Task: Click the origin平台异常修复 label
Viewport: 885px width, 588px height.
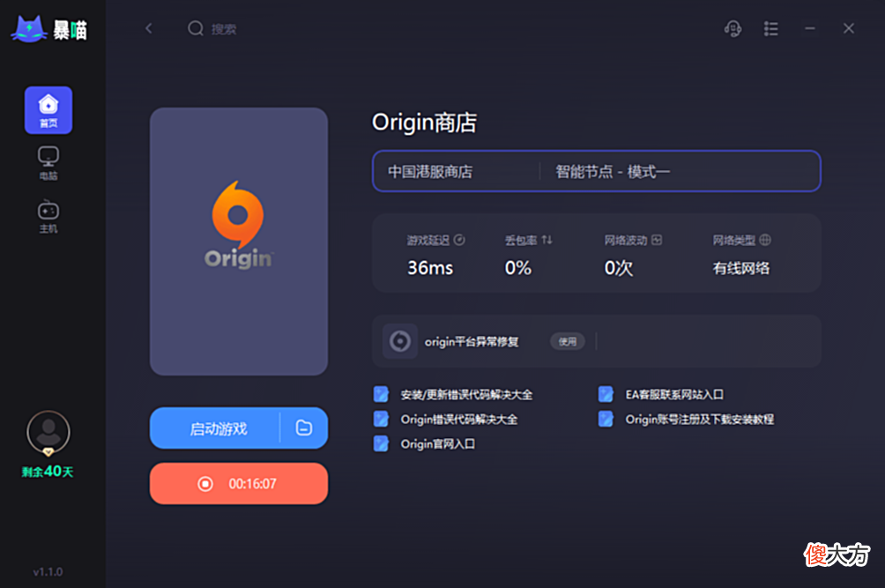Action: pyautogui.click(x=472, y=342)
